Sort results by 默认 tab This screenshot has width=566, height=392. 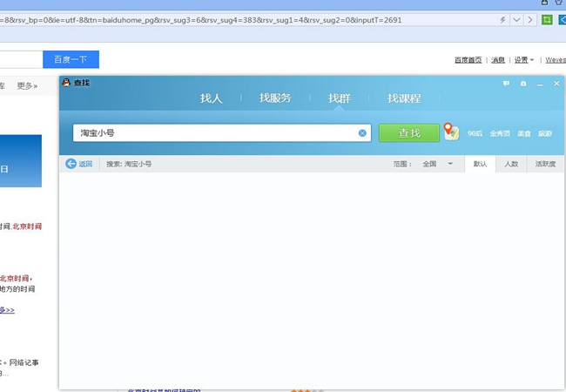pyautogui.click(x=480, y=164)
